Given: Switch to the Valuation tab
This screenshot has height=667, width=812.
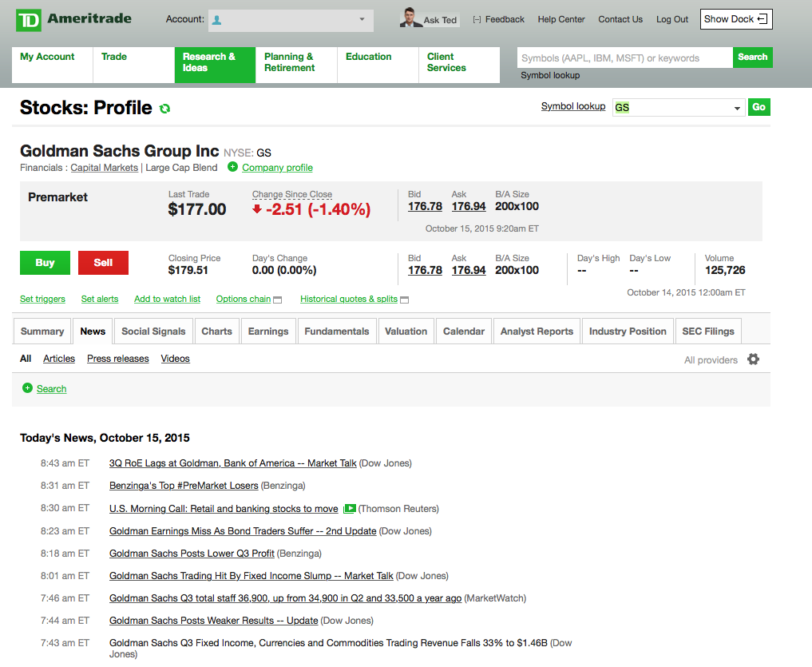Looking at the screenshot, I should pos(406,332).
